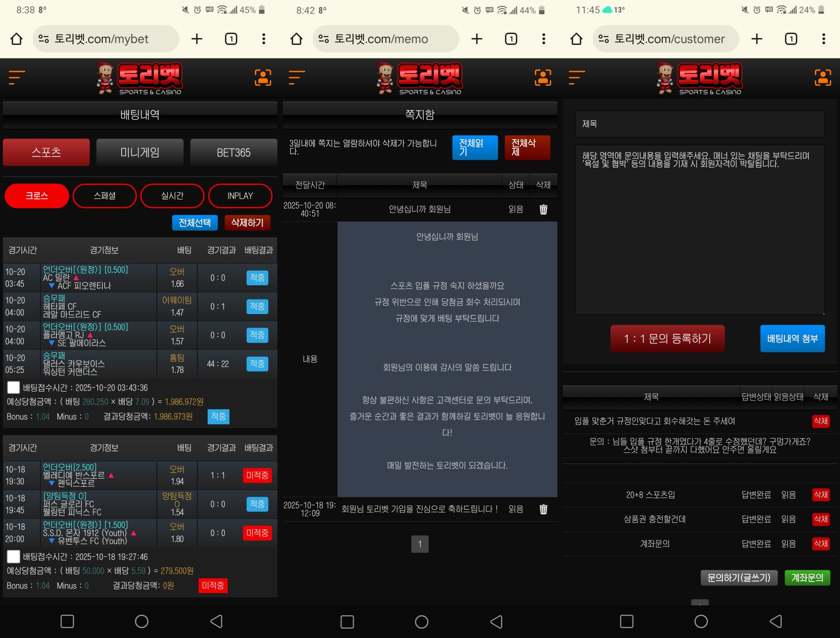Tap 전체삭제 to delete all messages
Viewport: 840px width, 638px height.
[527, 147]
